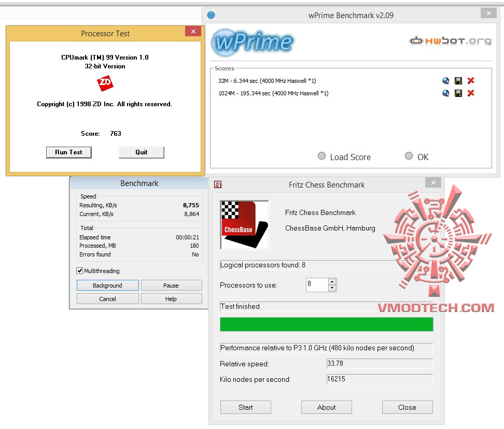Decrease Processors to use with down arrow

click(332, 288)
